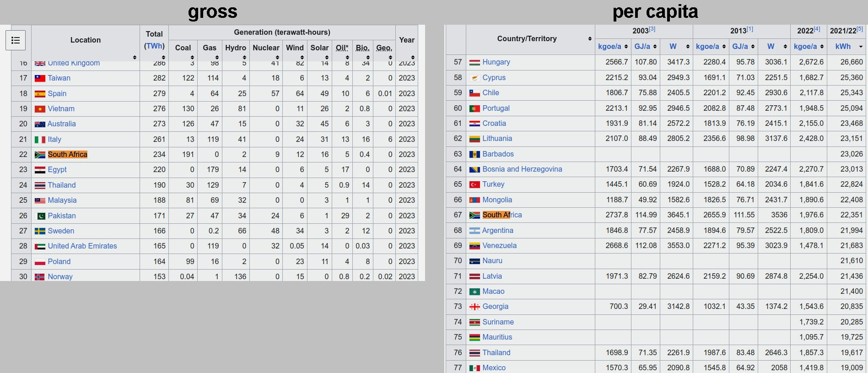Viewport: 868px width, 373px height.
Task: Click the Egypt flag icon
Action: (x=40, y=170)
